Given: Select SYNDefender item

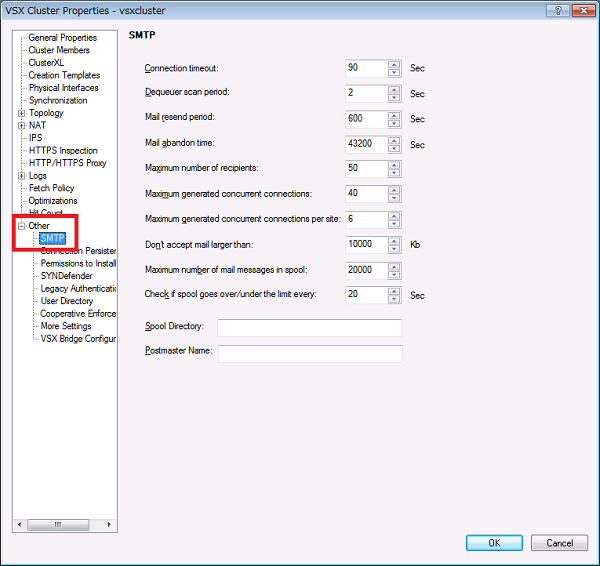Looking at the screenshot, I should [x=67, y=276].
